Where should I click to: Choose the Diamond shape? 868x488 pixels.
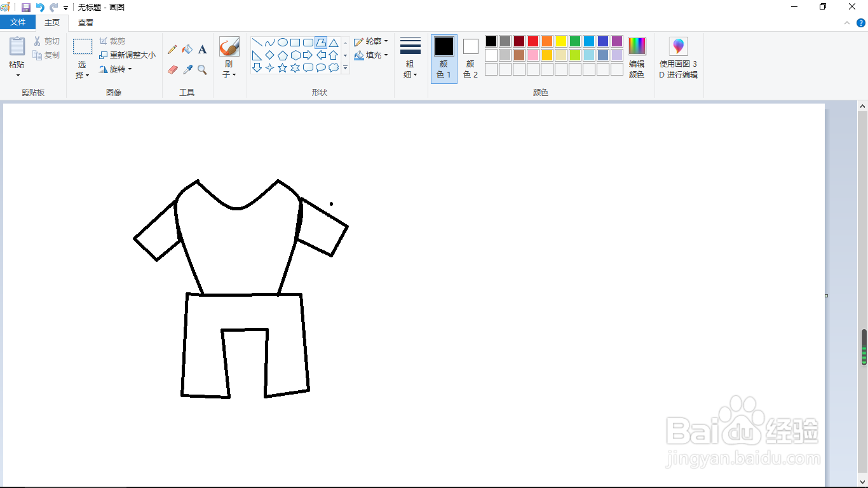pyautogui.click(x=270, y=55)
